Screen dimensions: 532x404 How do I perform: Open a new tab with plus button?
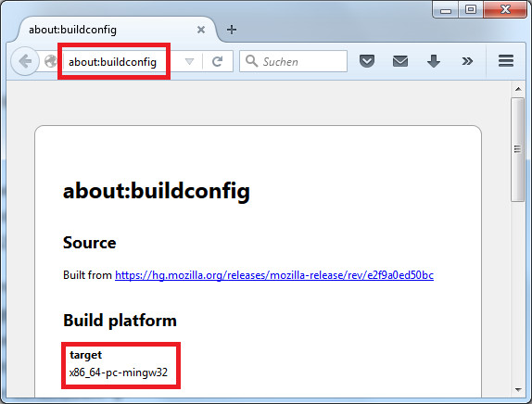232,30
